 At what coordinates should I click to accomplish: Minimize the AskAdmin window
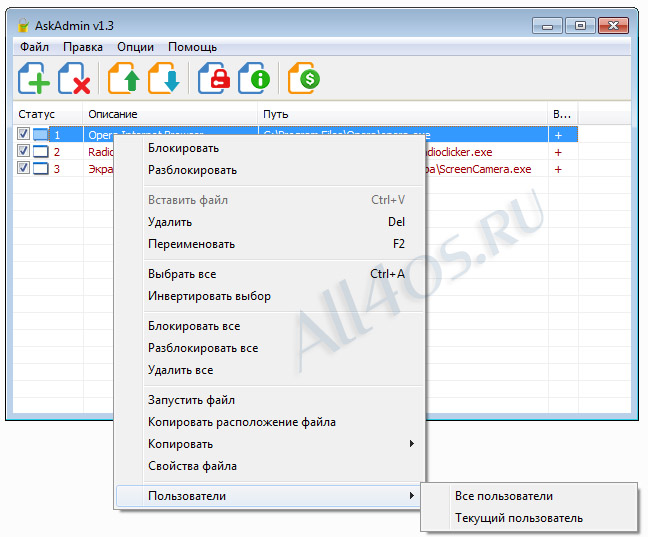click(547, 26)
